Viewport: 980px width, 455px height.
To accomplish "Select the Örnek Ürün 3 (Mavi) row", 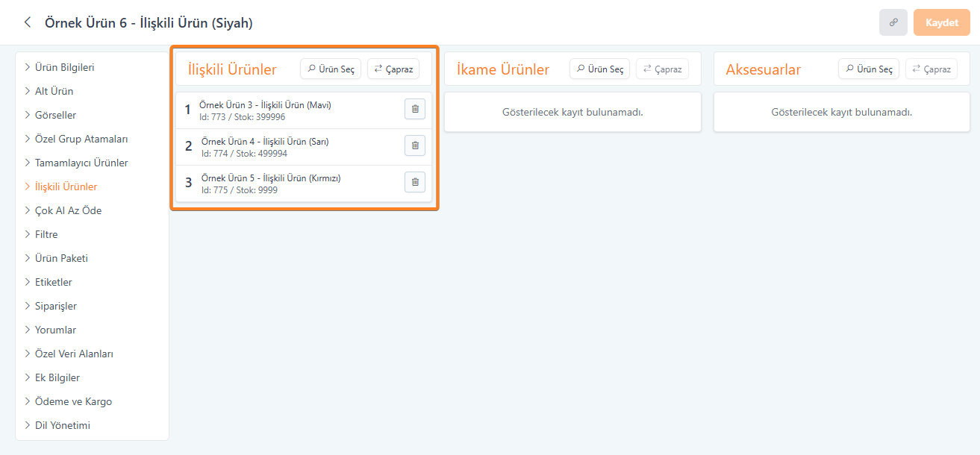I will click(x=284, y=110).
